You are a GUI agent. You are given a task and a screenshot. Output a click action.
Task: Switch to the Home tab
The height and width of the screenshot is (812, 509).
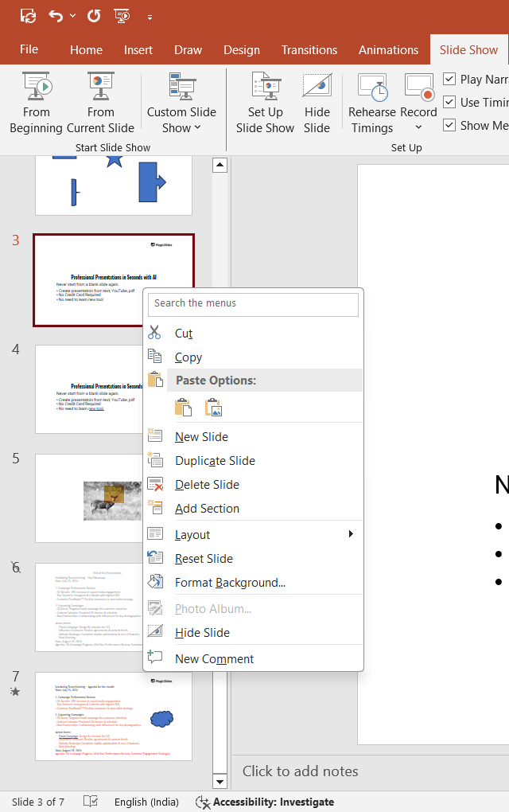click(87, 50)
